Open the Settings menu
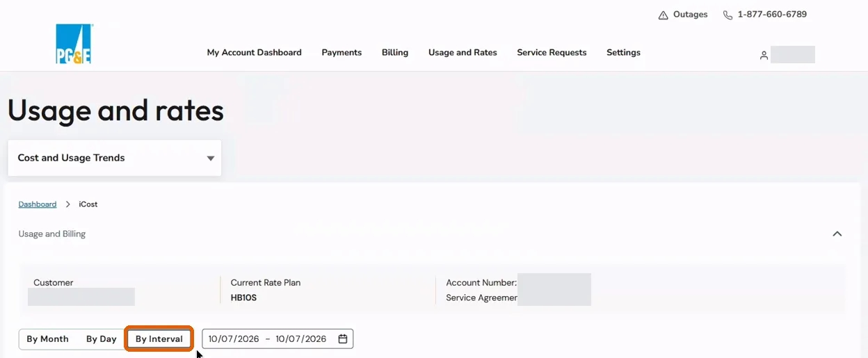This screenshot has width=868, height=358. click(x=623, y=53)
